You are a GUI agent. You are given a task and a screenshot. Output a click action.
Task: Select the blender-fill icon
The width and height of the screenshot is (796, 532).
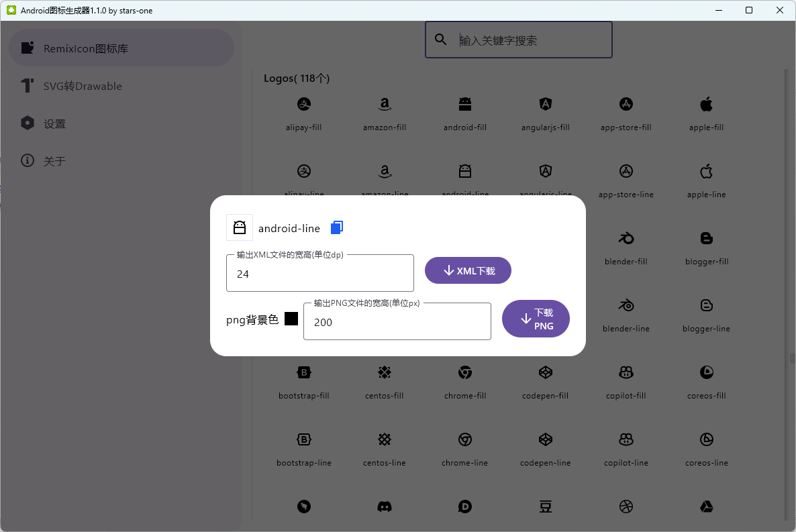pyautogui.click(x=626, y=238)
